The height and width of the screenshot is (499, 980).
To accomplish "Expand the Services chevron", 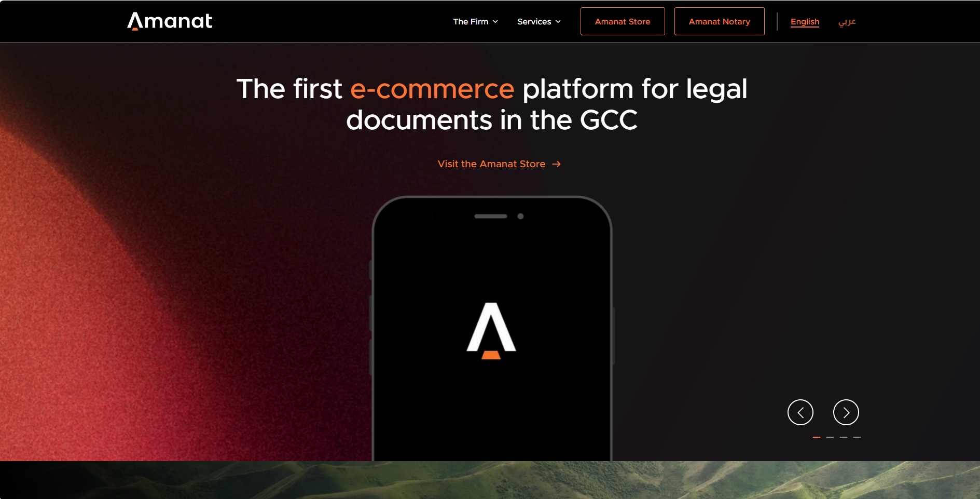I will [x=558, y=22].
